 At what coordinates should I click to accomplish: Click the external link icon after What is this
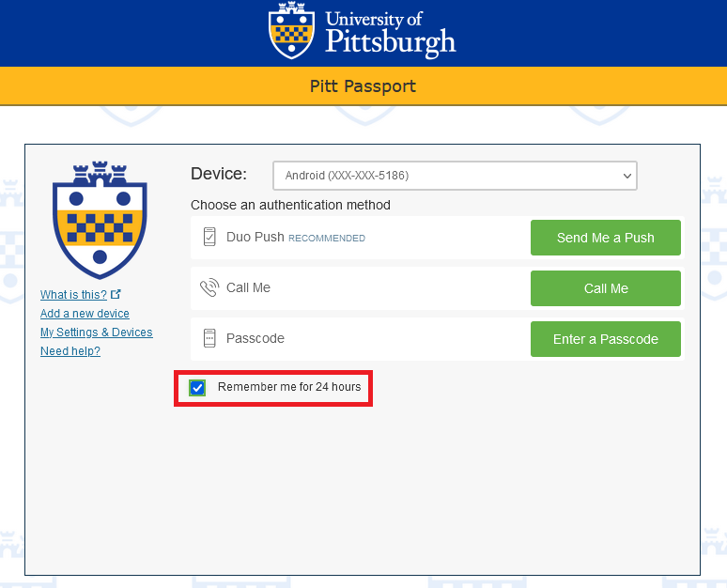tap(116, 294)
